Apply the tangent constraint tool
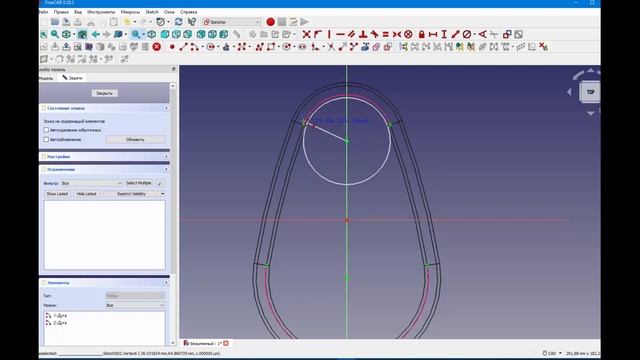The height and width of the screenshot is (360, 640). 374,34
